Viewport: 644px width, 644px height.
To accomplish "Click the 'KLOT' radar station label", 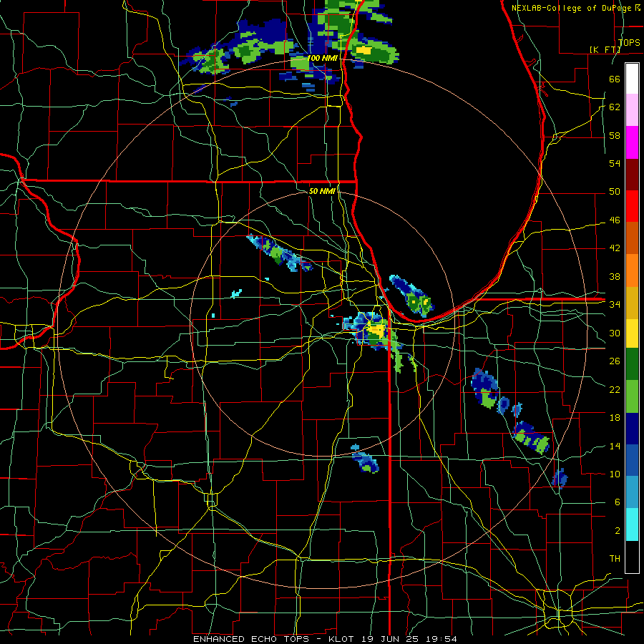I will point(343,639).
